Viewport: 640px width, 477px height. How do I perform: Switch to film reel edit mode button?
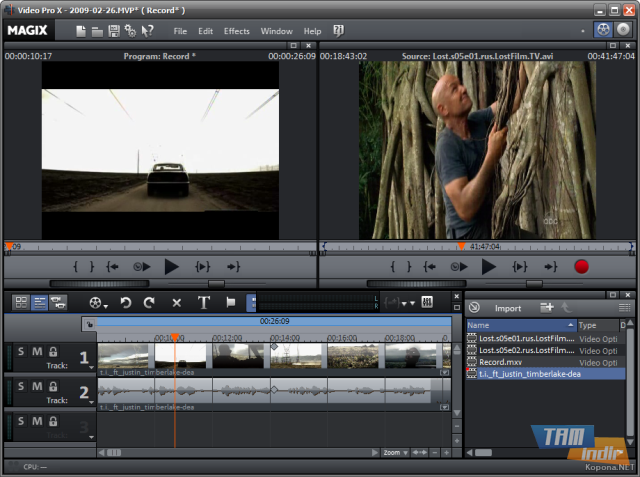click(x=603, y=30)
